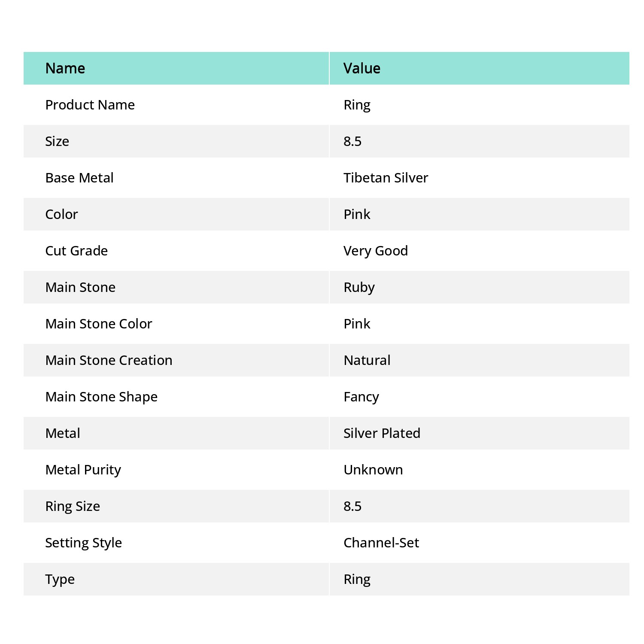Viewport: 644px width, 644px height.
Task: Select the Unknown purity value
Action: (x=374, y=470)
